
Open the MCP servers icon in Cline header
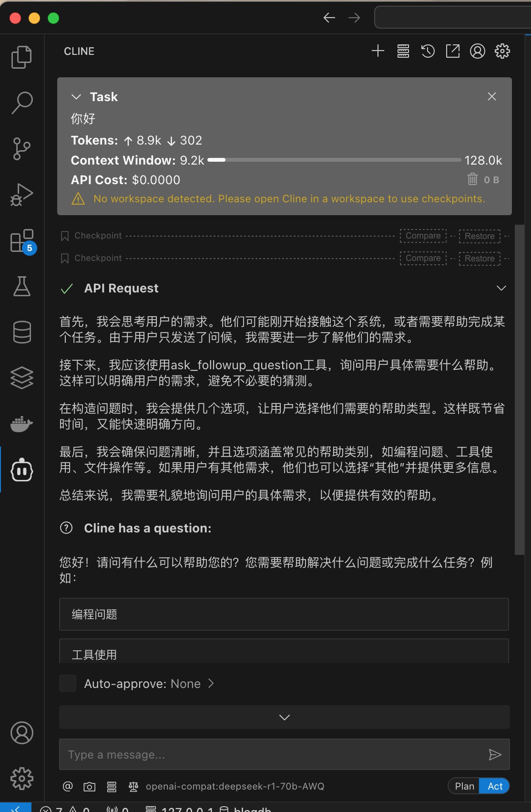tap(403, 51)
